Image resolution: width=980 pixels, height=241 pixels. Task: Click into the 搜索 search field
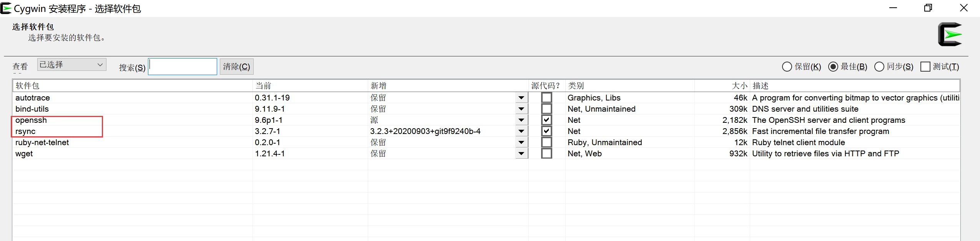[x=183, y=67]
